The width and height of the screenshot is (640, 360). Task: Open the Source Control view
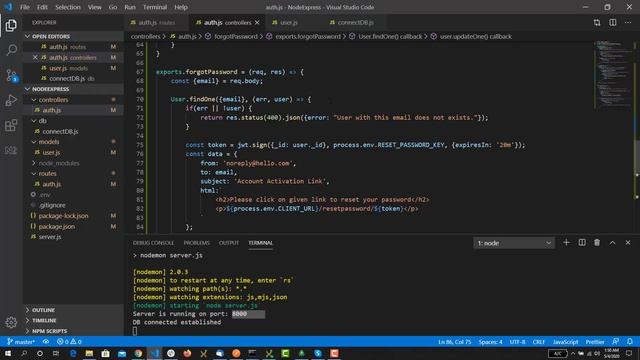point(11,76)
